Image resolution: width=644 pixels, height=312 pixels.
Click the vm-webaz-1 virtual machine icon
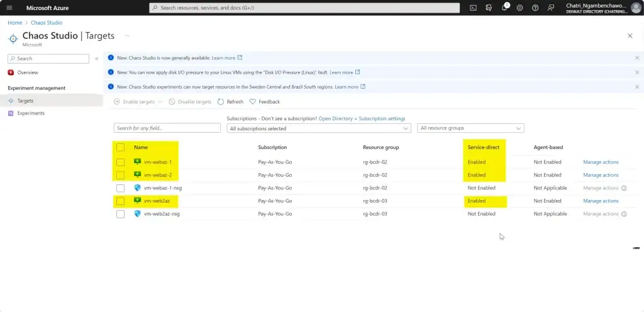coord(138,162)
